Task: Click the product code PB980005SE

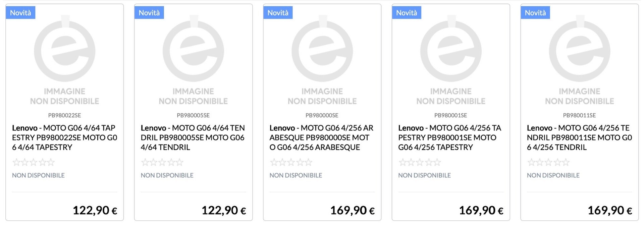Action: click(x=193, y=115)
